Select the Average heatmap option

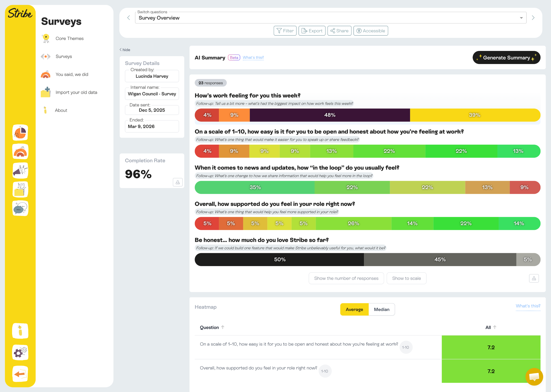[x=354, y=309]
